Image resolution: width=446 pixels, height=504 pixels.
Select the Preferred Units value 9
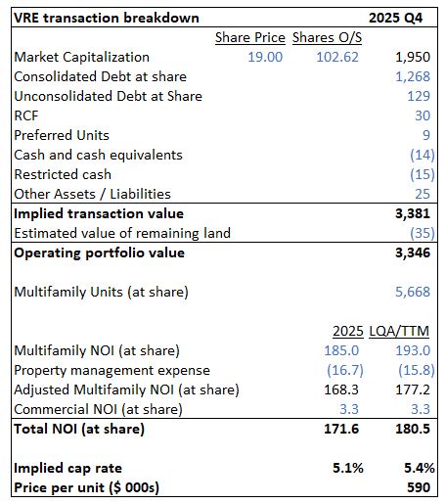coord(426,135)
